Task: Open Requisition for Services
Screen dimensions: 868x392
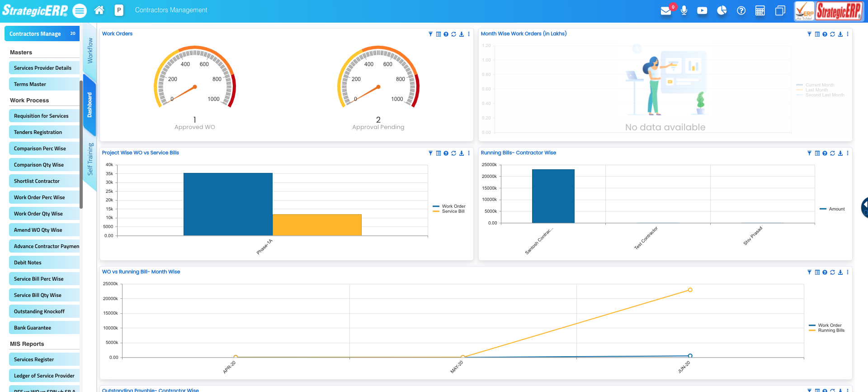Action: pos(44,116)
